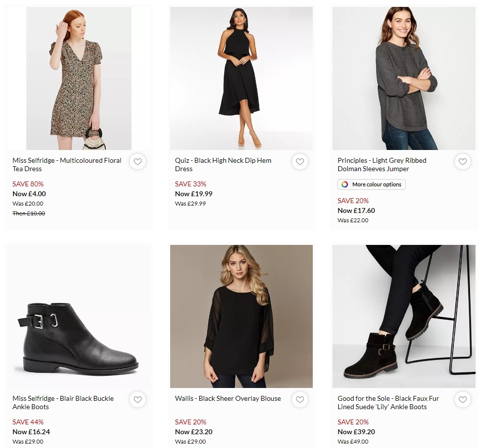Viewport: 479px width, 448px height.
Task: View alternate colours of the Light Grey Dolman Jumper
Action: tap(371, 184)
